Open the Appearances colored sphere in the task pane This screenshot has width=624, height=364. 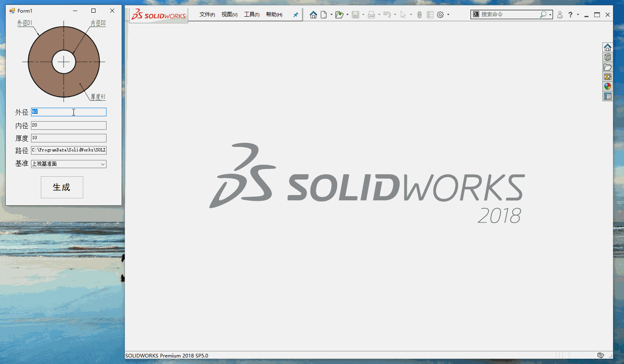click(x=607, y=86)
